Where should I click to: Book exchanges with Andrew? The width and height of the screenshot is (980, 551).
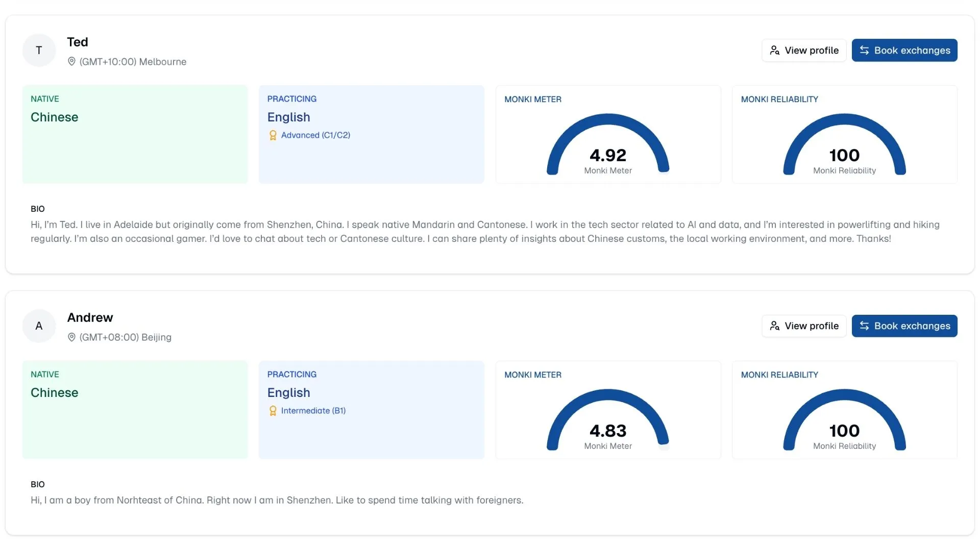pyautogui.click(x=904, y=326)
